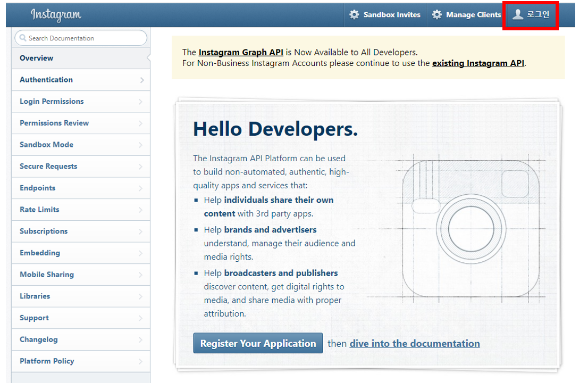Expand the Endpoints chevron arrow
The height and width of the screenshot is (390, 588).
point(140,188)
